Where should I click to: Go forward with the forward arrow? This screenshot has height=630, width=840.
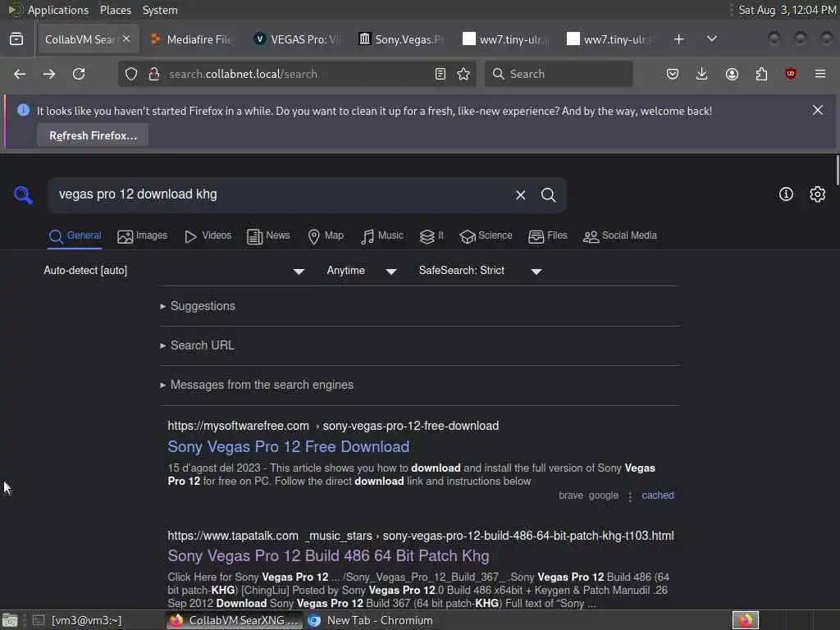pos(49,74)
